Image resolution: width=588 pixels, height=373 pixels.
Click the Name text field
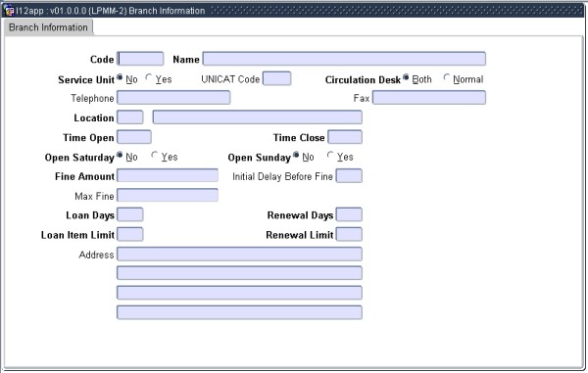pos(344,59)
